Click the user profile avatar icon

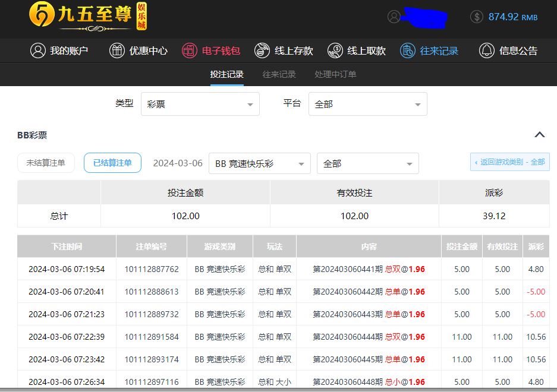[x=394, y=17]
